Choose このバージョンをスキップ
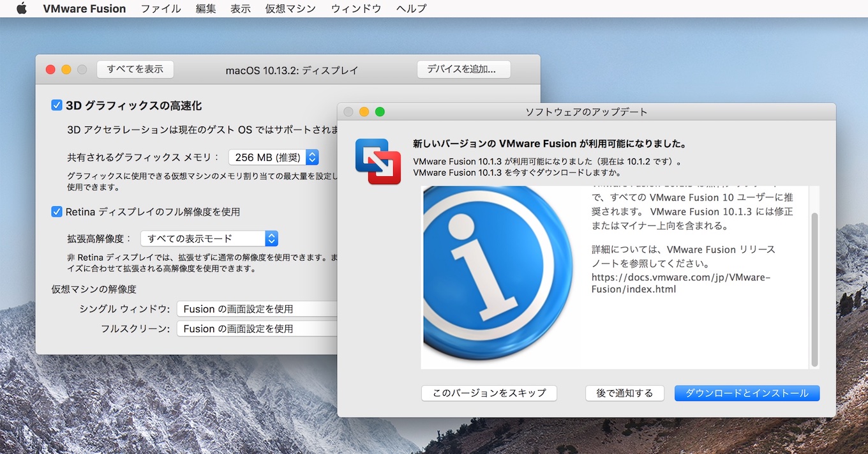Image resolution: width=868 pixels, height=454 pixels. point(489,393)
